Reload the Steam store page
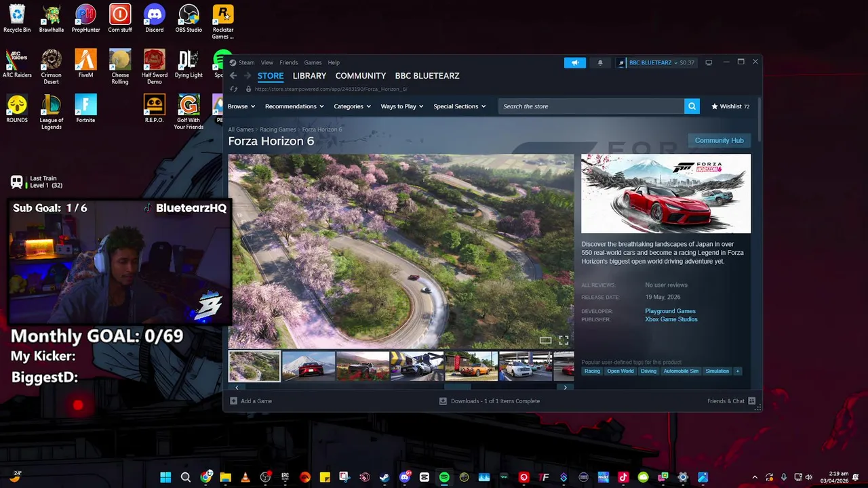 pos(234,89)
